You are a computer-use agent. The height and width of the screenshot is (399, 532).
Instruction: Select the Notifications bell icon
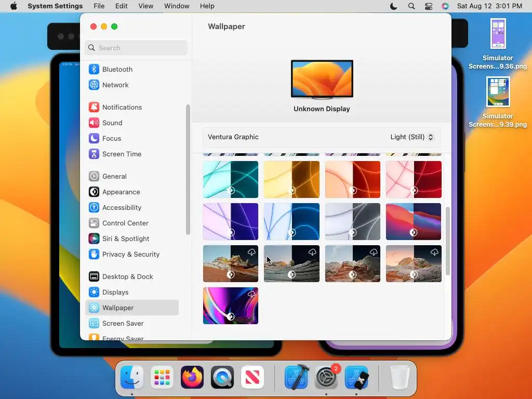(x=94, y=107)
